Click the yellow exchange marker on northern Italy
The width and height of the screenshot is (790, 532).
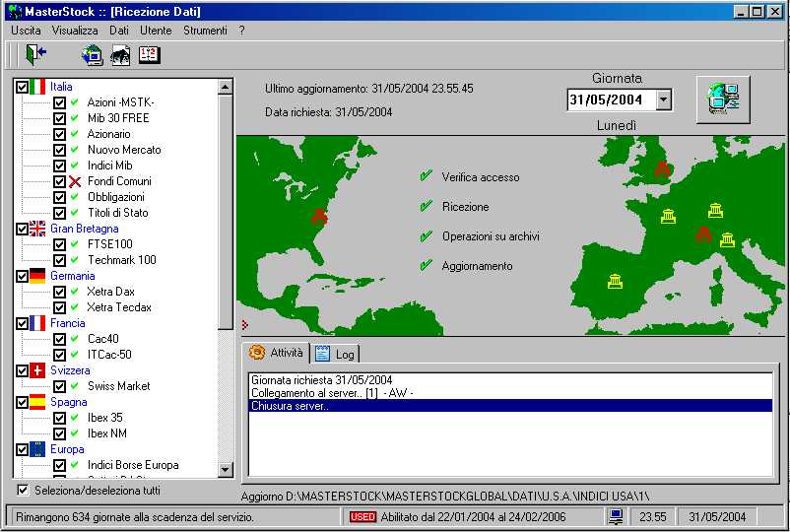pyautogui.click(x=727, y=239)
